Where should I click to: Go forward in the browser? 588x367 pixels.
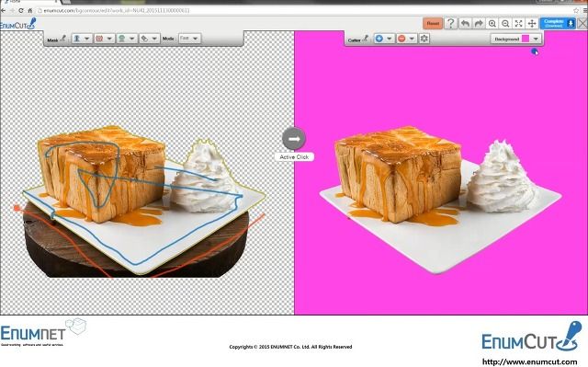[12, 10]
